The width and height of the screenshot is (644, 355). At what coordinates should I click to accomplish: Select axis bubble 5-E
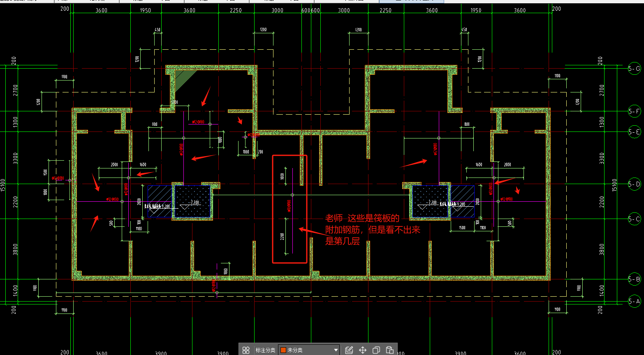click(635, 132)
